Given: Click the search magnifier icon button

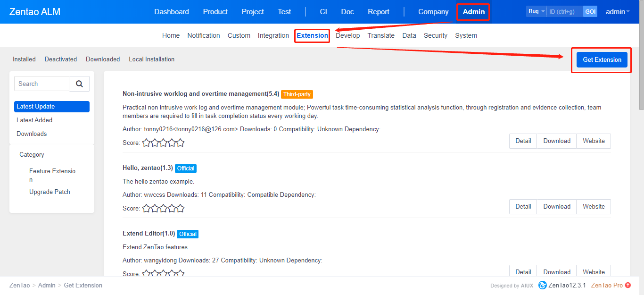Looking at the screenshot, I should coord(79,84).
